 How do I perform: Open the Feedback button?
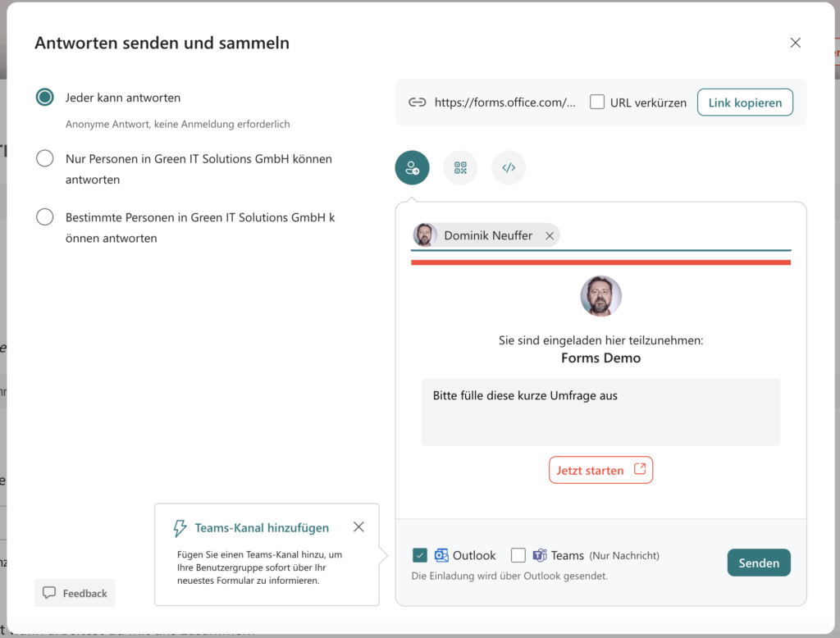tap(75, 593)
